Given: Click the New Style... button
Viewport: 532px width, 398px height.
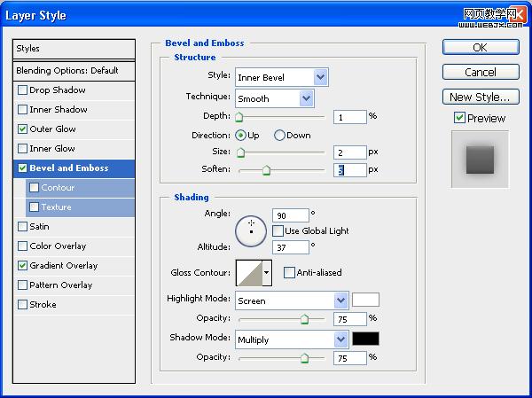Looking at the screenshot, I should [x=481, y=97].
